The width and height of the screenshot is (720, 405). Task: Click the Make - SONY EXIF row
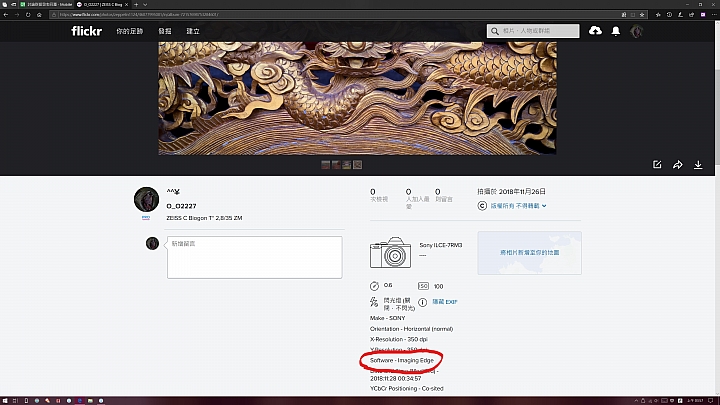(x=388, y=318)
